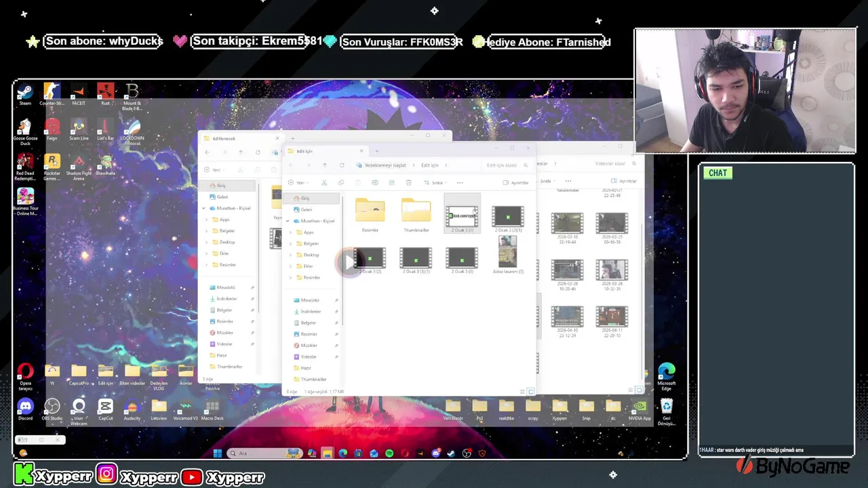Open the three-dot menu in Edit için toolbar
Screen dimensions: 868x488
pyautogui.click(x=460, y=182)
